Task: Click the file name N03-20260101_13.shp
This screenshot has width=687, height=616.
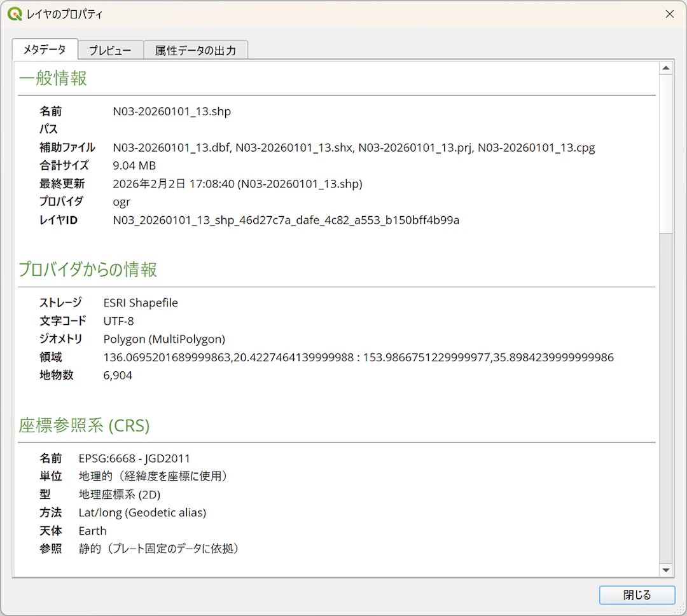Action: 172,111
